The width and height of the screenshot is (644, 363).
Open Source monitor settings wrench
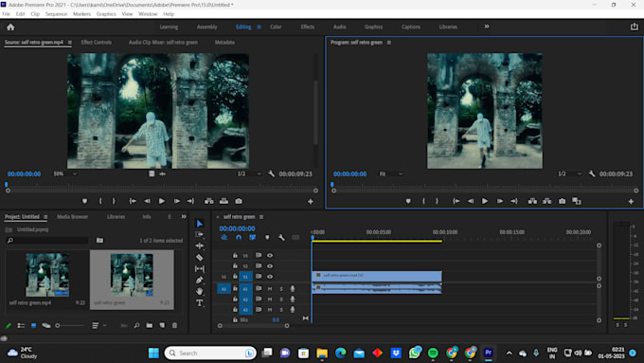271,173
